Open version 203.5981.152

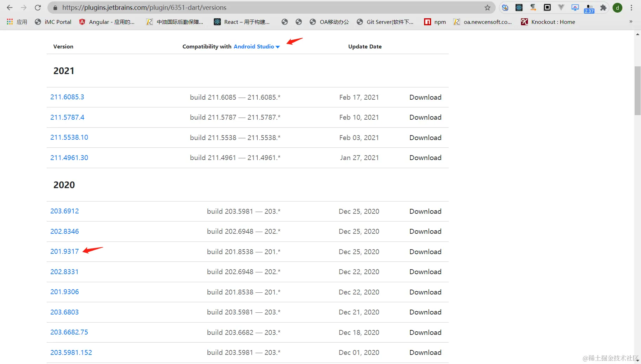pos(71,352)
